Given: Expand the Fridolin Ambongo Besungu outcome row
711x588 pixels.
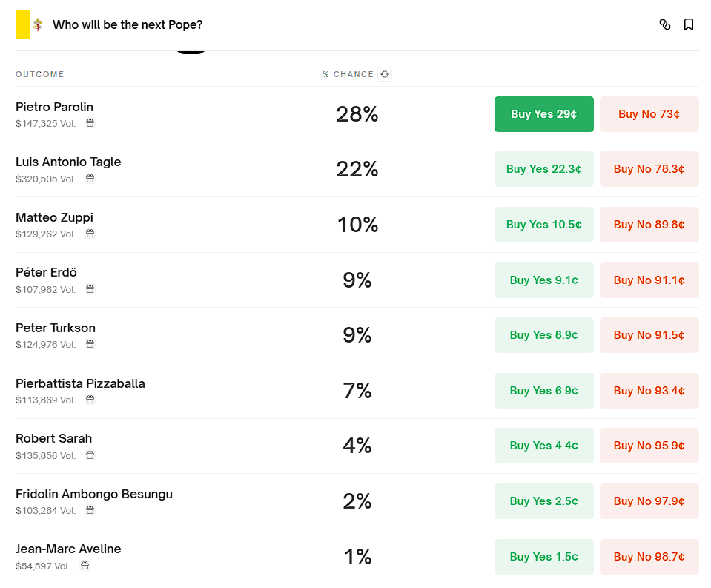Looking at the screenshot, I should (x=357, y=501).
